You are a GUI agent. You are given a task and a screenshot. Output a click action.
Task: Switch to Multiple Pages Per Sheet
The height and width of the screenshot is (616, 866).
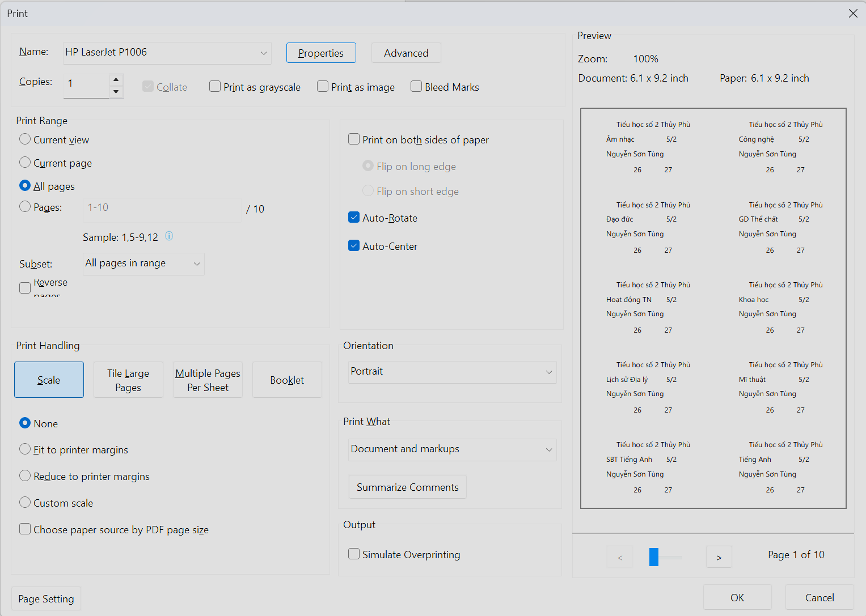(208, 380)
